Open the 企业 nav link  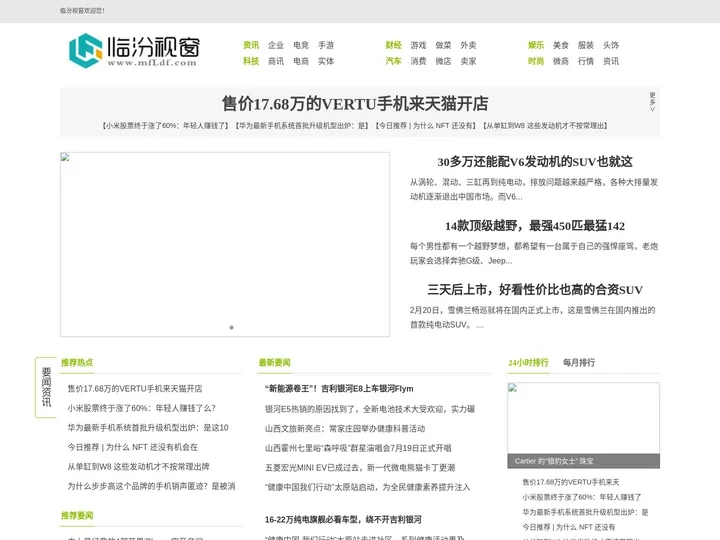(276, 45)
